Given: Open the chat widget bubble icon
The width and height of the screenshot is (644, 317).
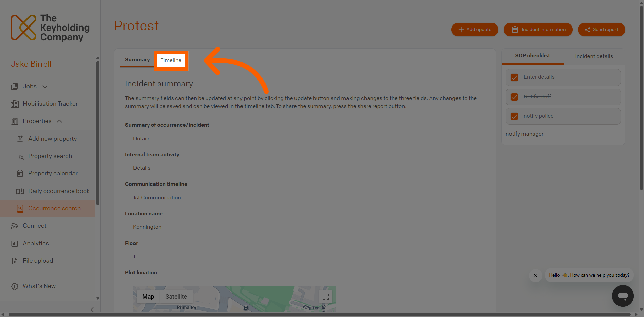Looking at the screenshot, I should click(x=623, y=296).
